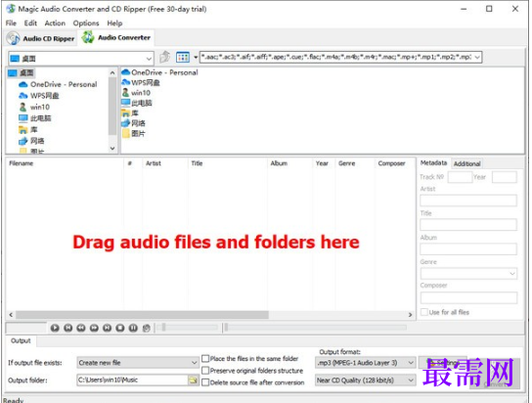532x403 pixels.
Task: Enable Preserve original folders structure
Action: [x=205, y=371]
